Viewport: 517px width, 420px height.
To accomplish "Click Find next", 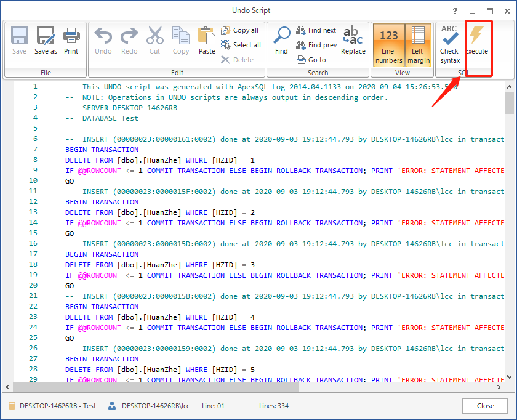I will (x=316, y=30).
